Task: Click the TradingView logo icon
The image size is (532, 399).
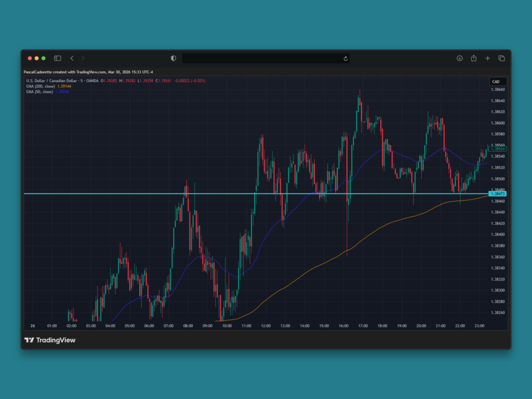Action: click(x=30, y=340)
